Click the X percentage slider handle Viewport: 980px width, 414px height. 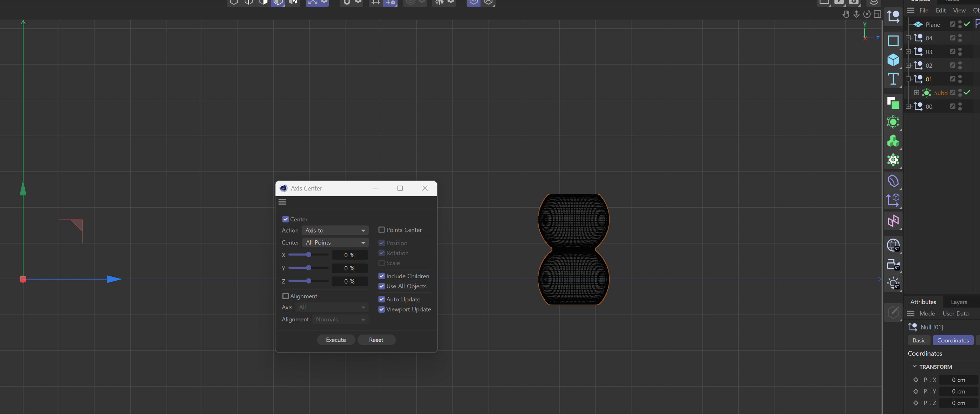[x=308, y=255]
